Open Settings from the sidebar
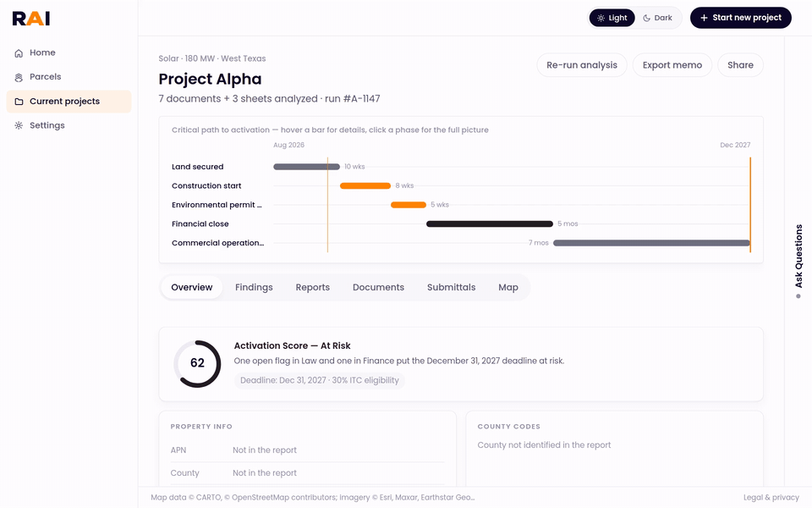Screen dimensions: 812x508 pos(69,125)
